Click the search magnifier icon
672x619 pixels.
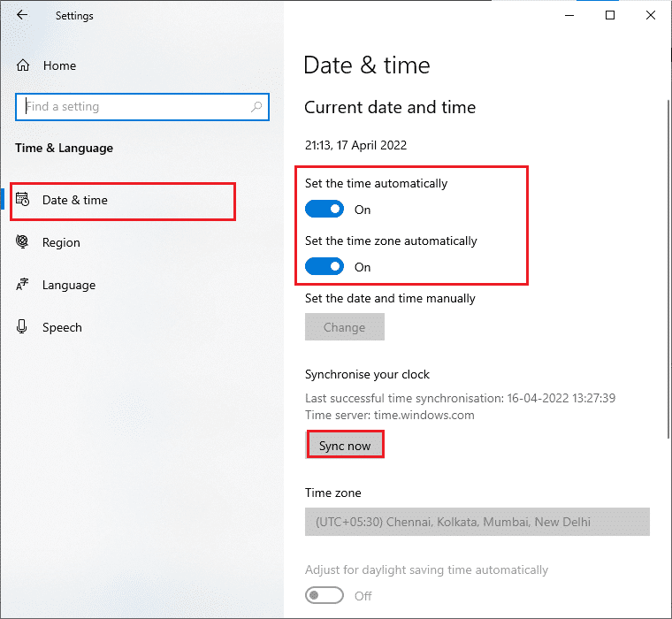click(257, 107)
